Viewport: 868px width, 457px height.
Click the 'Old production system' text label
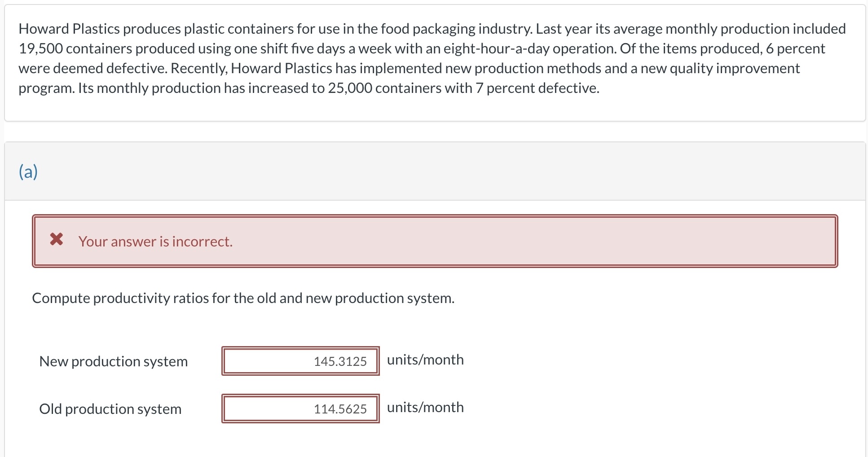pos(110,409)
